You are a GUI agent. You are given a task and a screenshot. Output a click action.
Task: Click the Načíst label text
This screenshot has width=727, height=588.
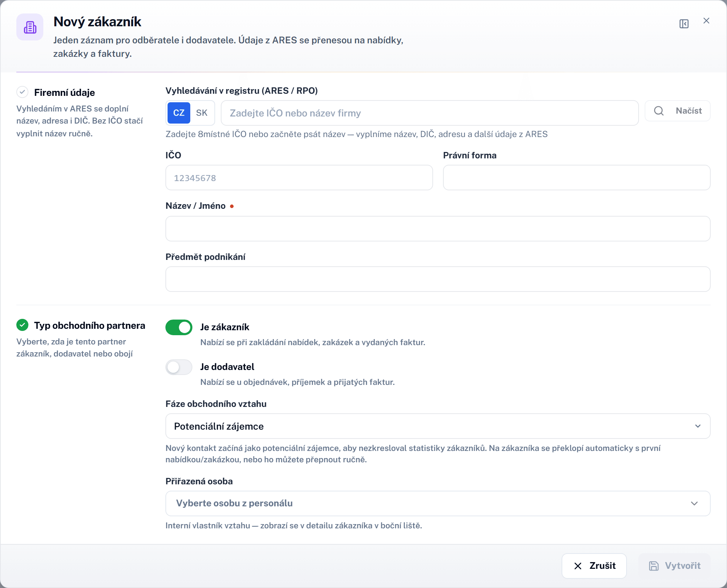click(x=689, y=111)
